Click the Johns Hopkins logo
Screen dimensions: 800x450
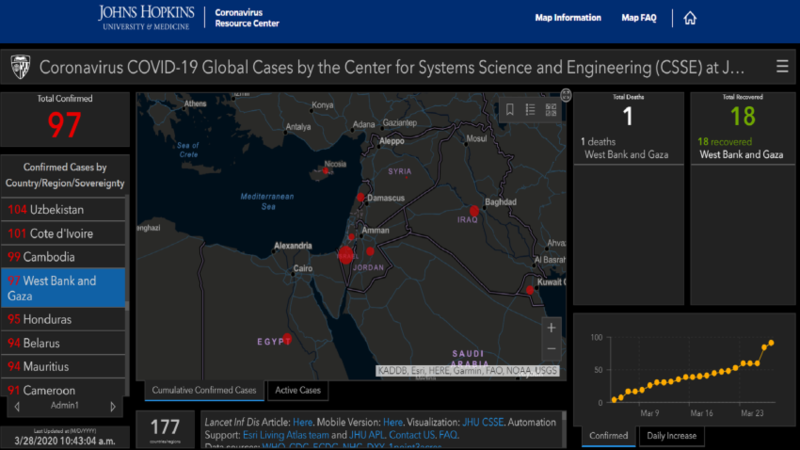point(146,17)
